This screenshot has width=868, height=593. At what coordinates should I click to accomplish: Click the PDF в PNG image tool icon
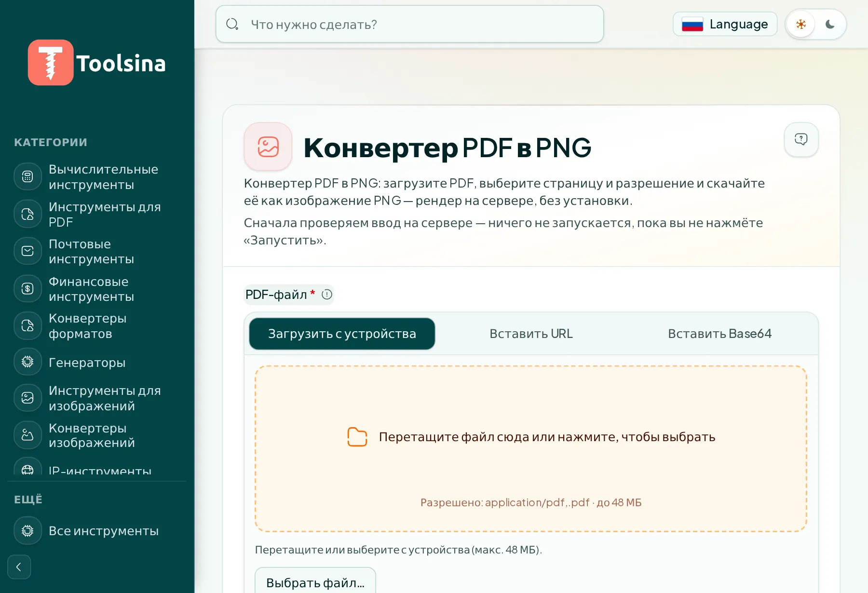click(268, 147)
